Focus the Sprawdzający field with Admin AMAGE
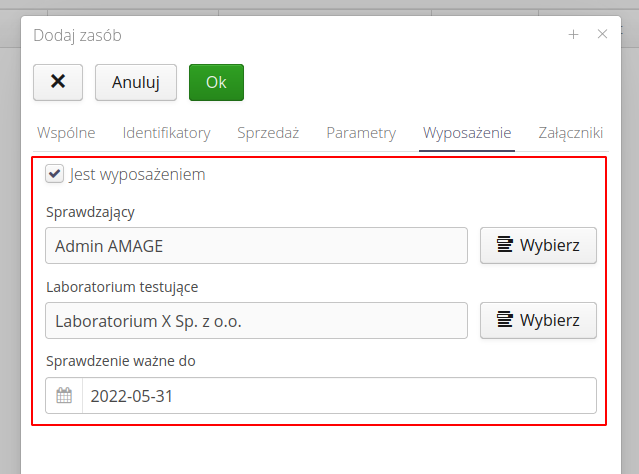Viewport: 639px width, 474px height. coord(257,246)
